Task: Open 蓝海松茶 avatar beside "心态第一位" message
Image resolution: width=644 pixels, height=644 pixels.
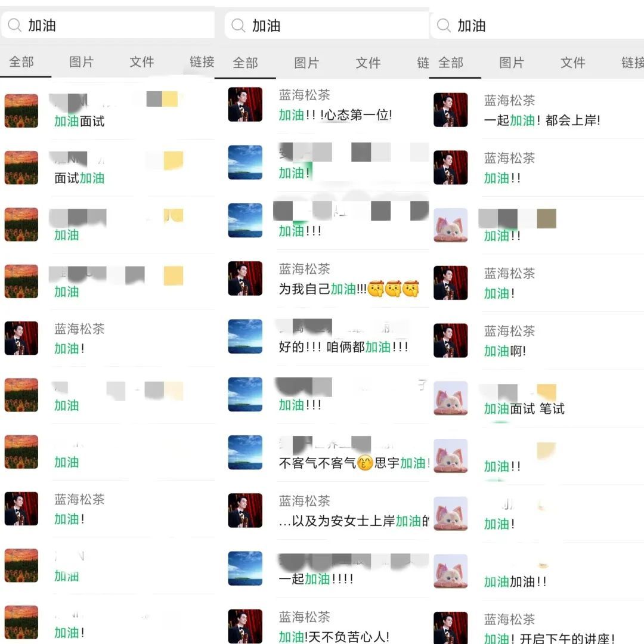Action: click(x=245, y=104)
